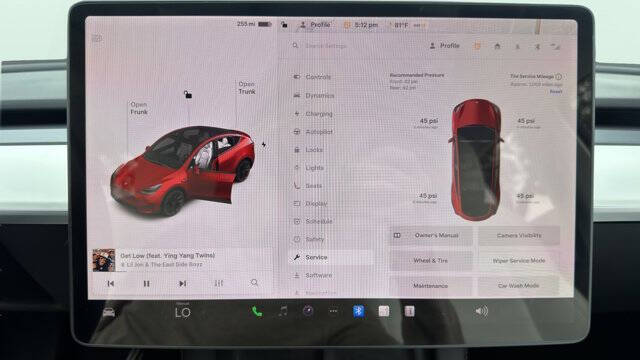Skip to previous track
The width and height of the screenshot is (640, 360).
[111, 283]
